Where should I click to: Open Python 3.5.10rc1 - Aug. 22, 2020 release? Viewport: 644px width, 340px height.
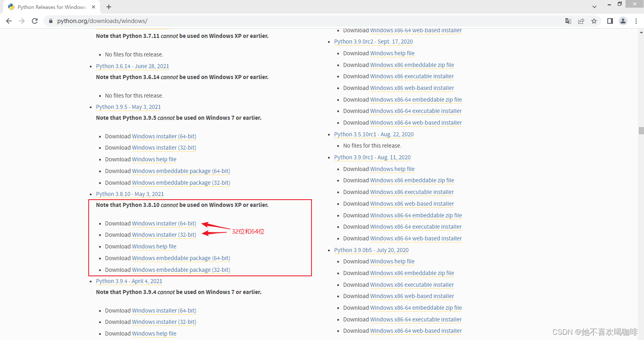(x=374, y=134)
